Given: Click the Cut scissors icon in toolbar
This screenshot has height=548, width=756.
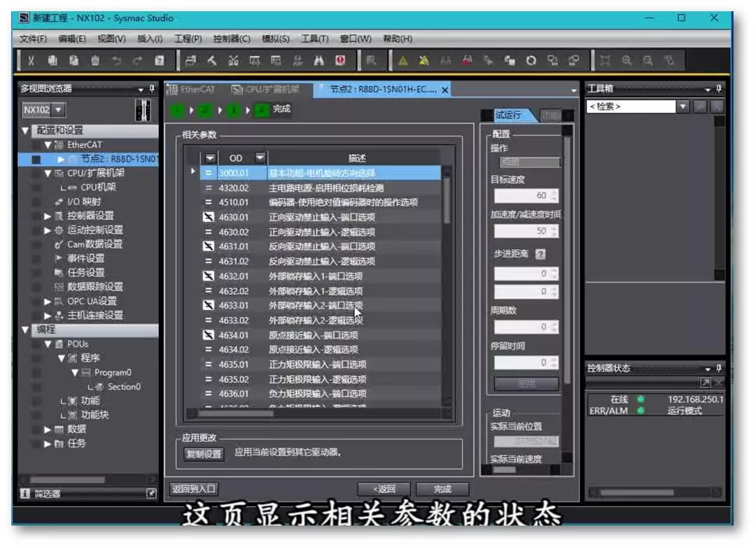Looking at the screenshot, I should [31, 61].
